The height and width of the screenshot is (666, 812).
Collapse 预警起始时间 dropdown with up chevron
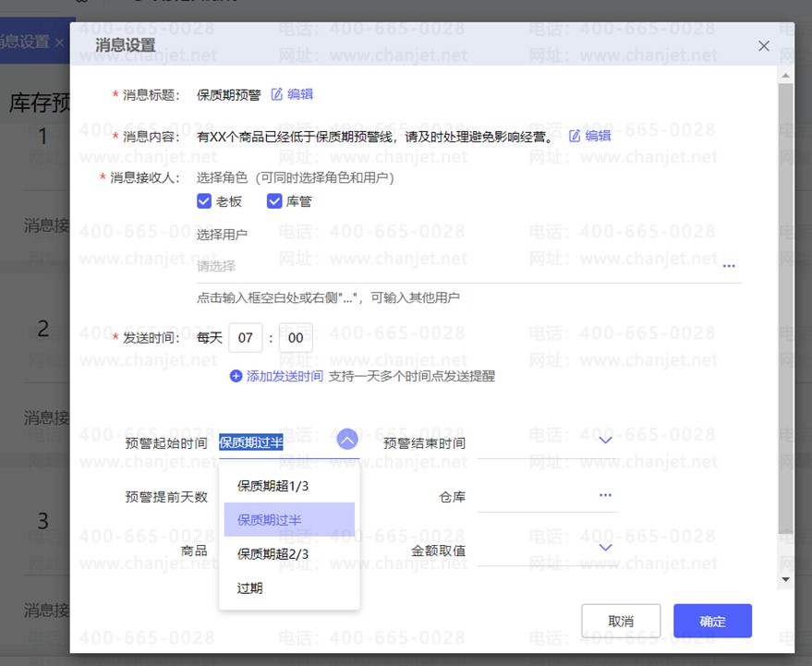347,441
